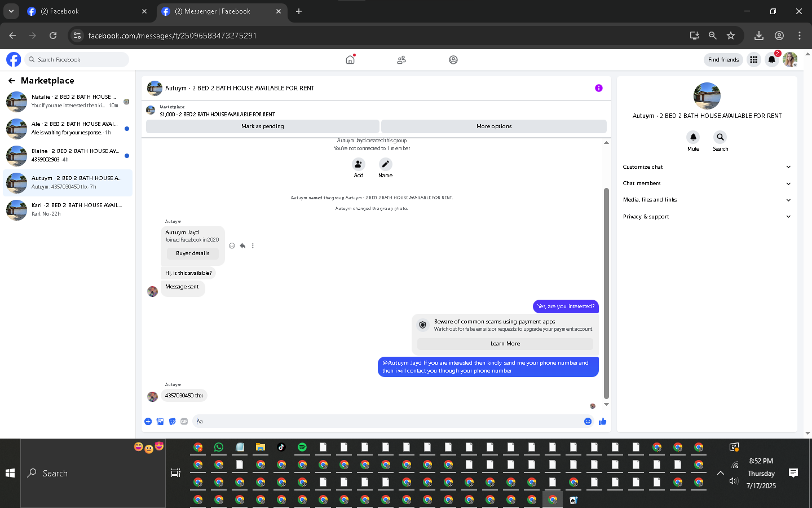812x508 pixels.
Task: Open the Facebook menu grid icon
Action: (753, 59)
